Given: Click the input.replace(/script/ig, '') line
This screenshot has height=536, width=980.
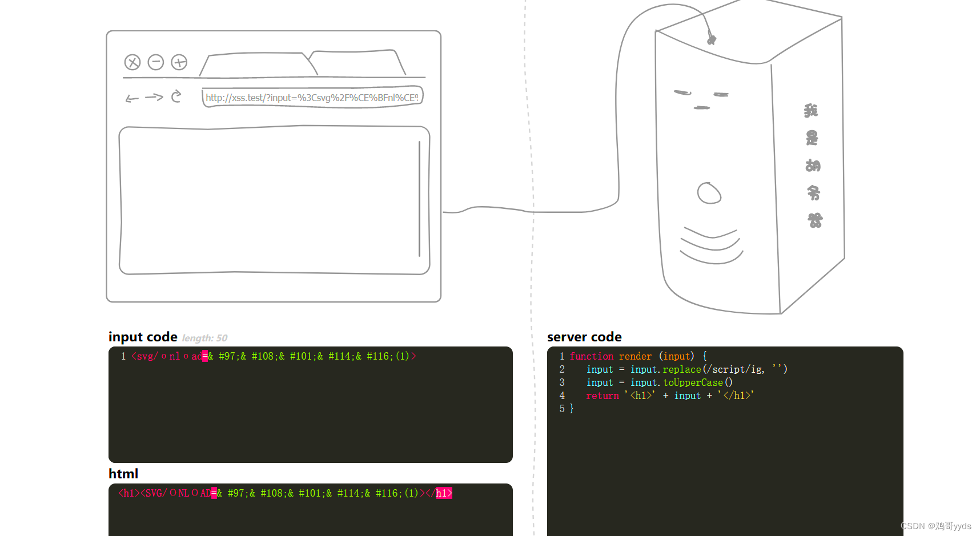Looking at the screenshot, I should (x=686, y=369).
